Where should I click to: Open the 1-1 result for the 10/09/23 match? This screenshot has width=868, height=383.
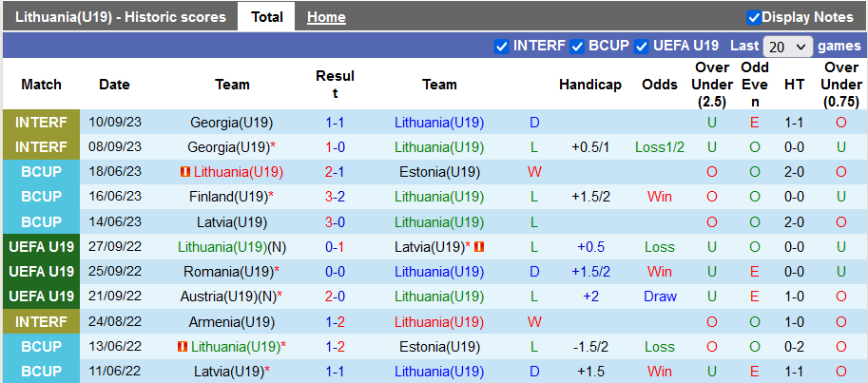pos(335,123)
